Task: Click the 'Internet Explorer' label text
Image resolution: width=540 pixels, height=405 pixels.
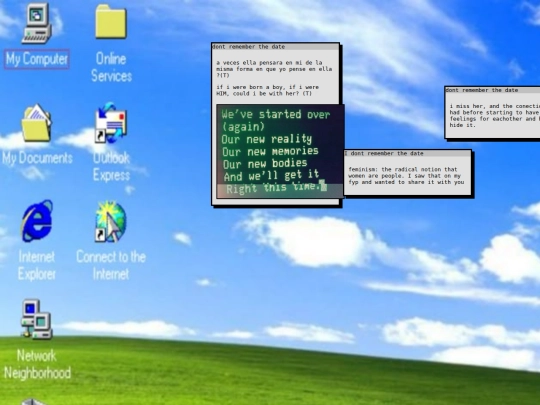Action: pyautogui.click(x=37, y=266)
